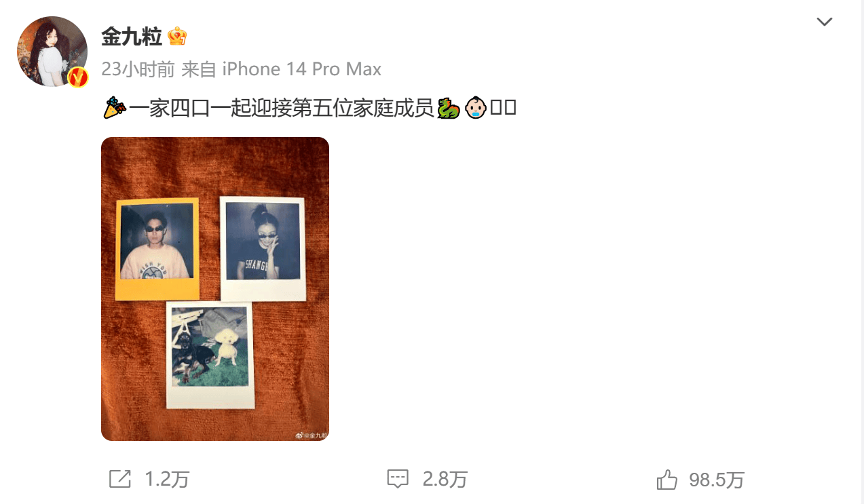
Task: Click the repost share icon
Action: click(x=120, y=479)
